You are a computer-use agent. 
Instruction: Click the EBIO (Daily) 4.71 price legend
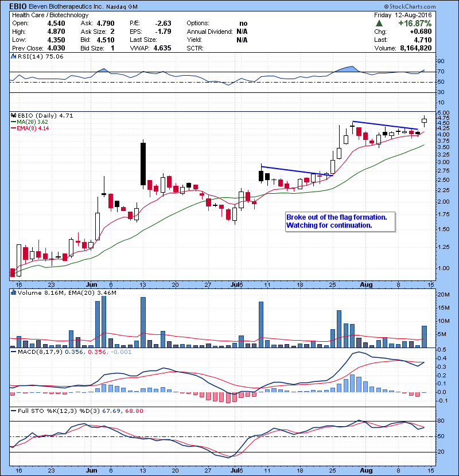pos(45,115)
